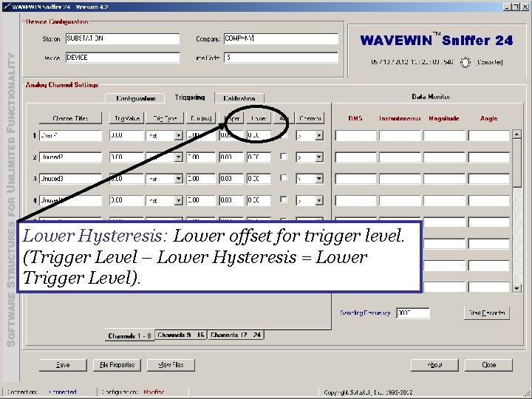Viewport: 532px width, 399px height.
Task: Click the Station input field
Action: coord(123,38)
